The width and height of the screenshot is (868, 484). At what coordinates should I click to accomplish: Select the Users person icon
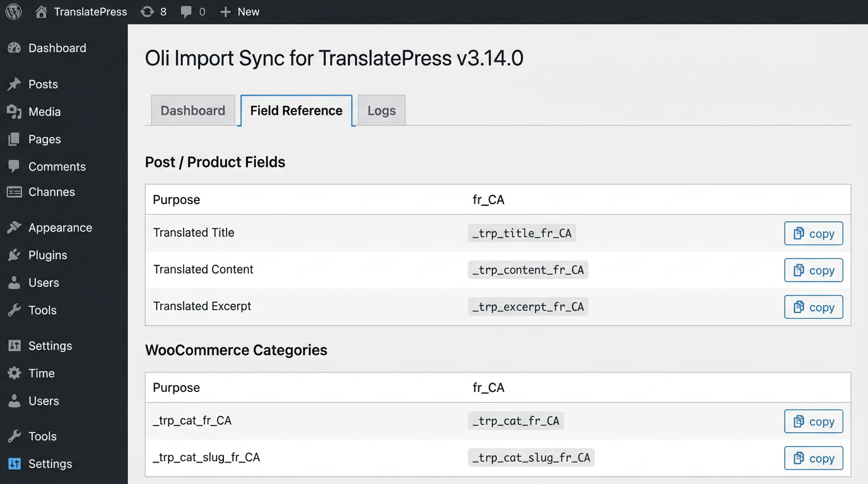(x=14, y=282)
